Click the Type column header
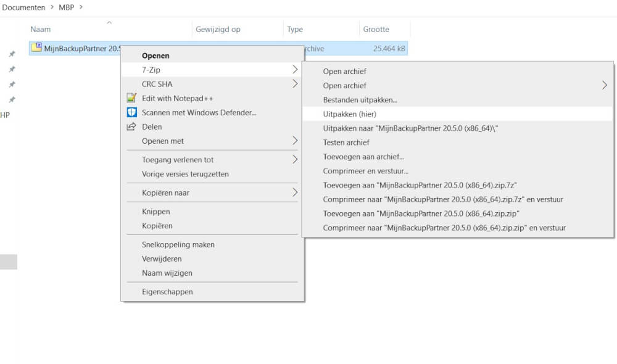Viewport: 617px width, 364px height. 295,29
